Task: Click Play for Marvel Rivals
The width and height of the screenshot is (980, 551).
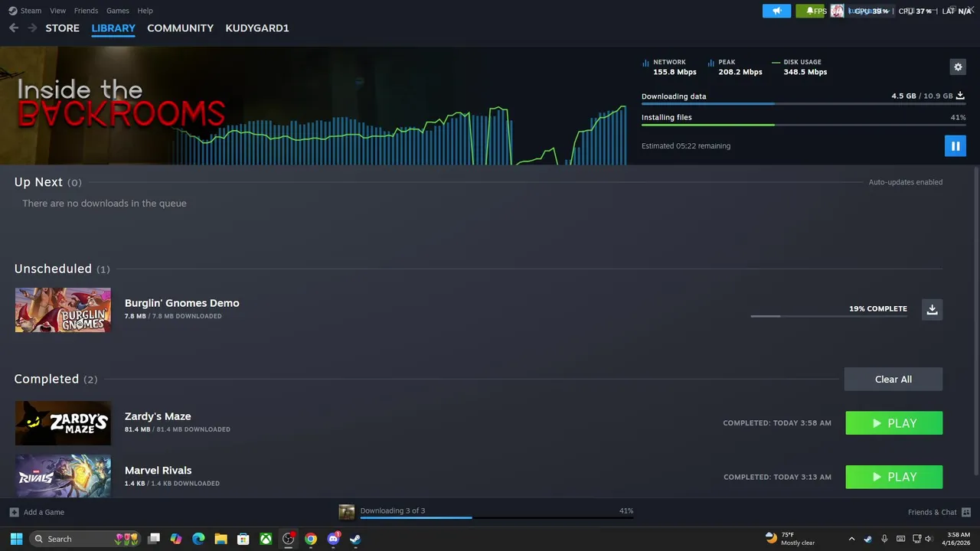Action: coord(893,477)
